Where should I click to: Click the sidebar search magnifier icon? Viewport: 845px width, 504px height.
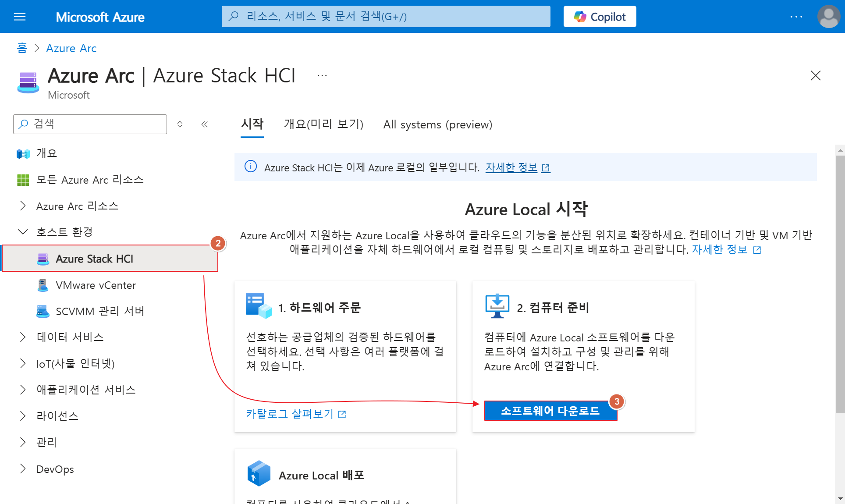23,124
